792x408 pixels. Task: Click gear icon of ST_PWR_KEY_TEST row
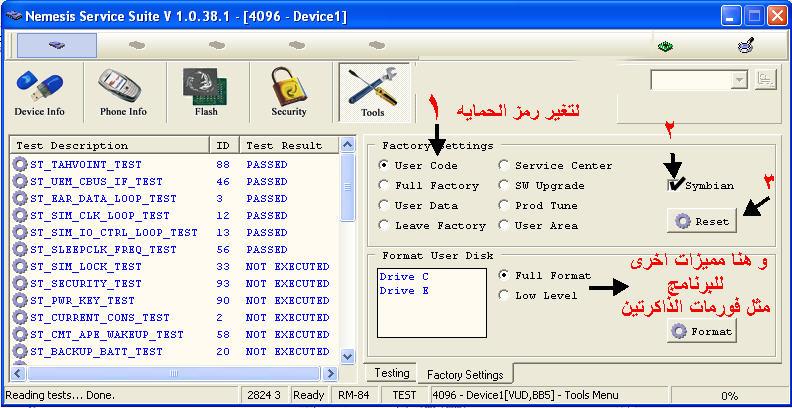point(20,300)
